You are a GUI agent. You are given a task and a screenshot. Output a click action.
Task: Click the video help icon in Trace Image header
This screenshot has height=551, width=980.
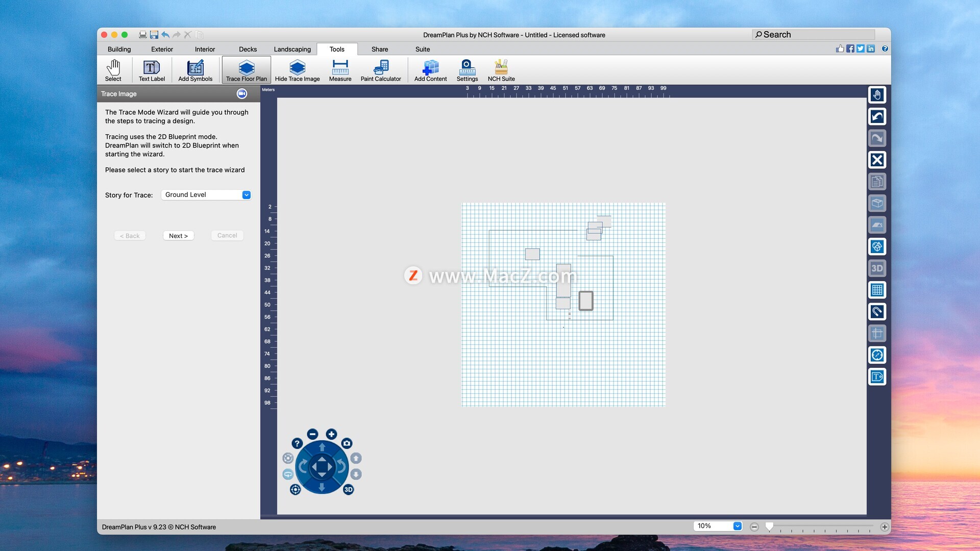(242, 94)
